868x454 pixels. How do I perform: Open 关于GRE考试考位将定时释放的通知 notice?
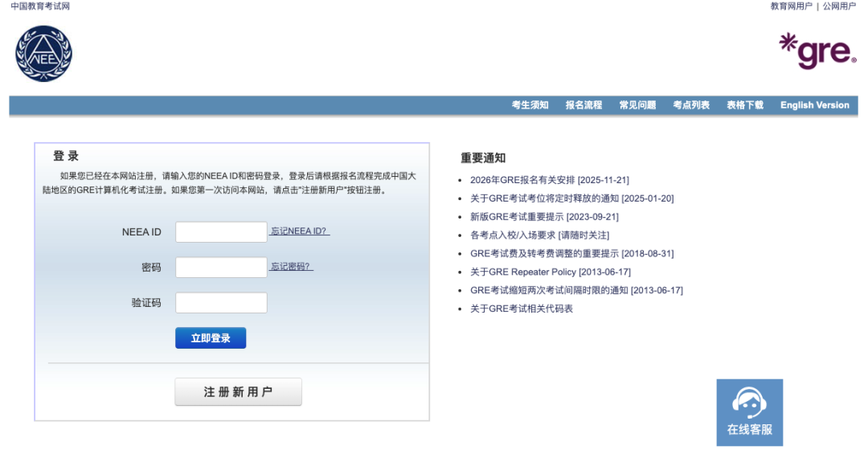click(572, 198)
